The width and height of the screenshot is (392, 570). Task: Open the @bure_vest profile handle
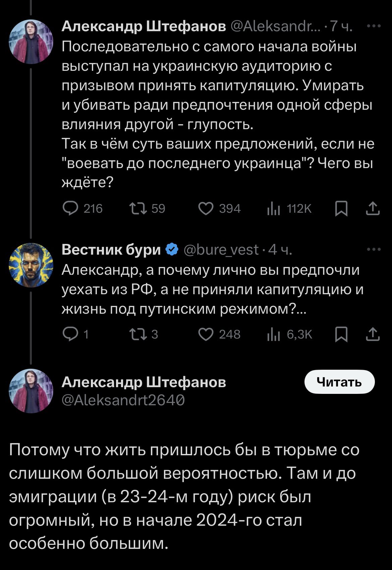coord(221,250)
